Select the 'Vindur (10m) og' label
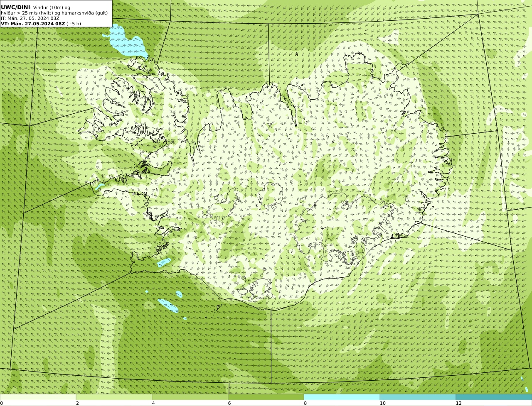This screenshot has width=532, height=406. tap(52, 7)
